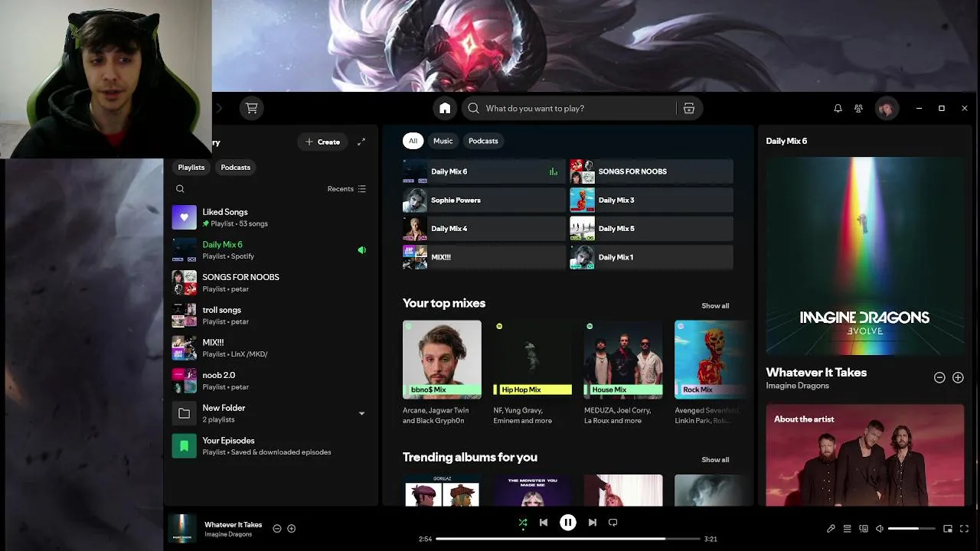The height and width of the screenshot is (551, 980).
Task: Open About the artist card
Action: click(x=865, y=455)
